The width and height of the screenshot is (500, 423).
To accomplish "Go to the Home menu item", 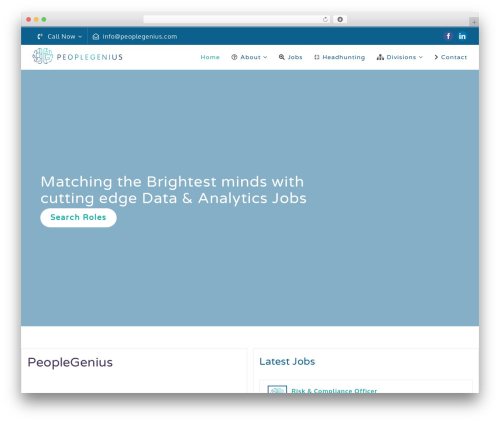I will click(210, 57).
